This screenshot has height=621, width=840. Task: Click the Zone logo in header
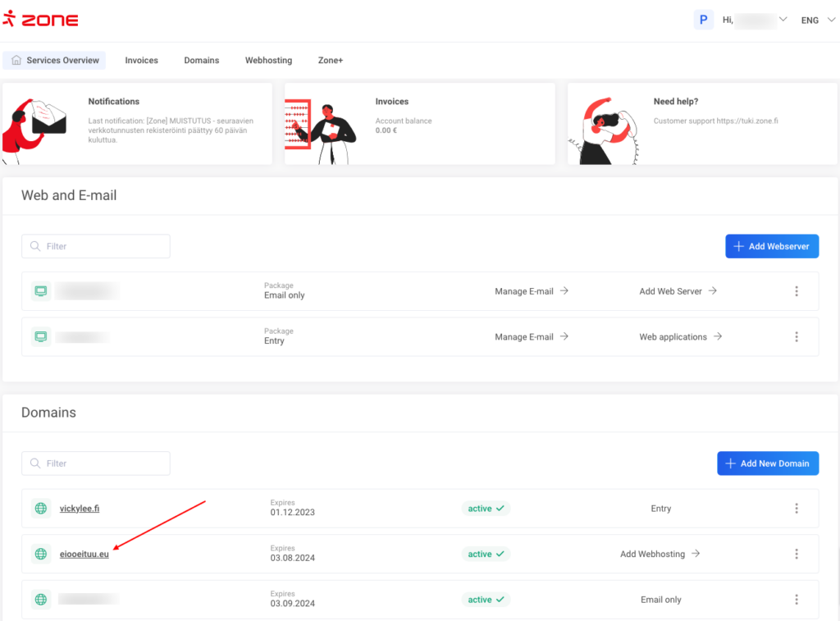(x=41, y=20)
